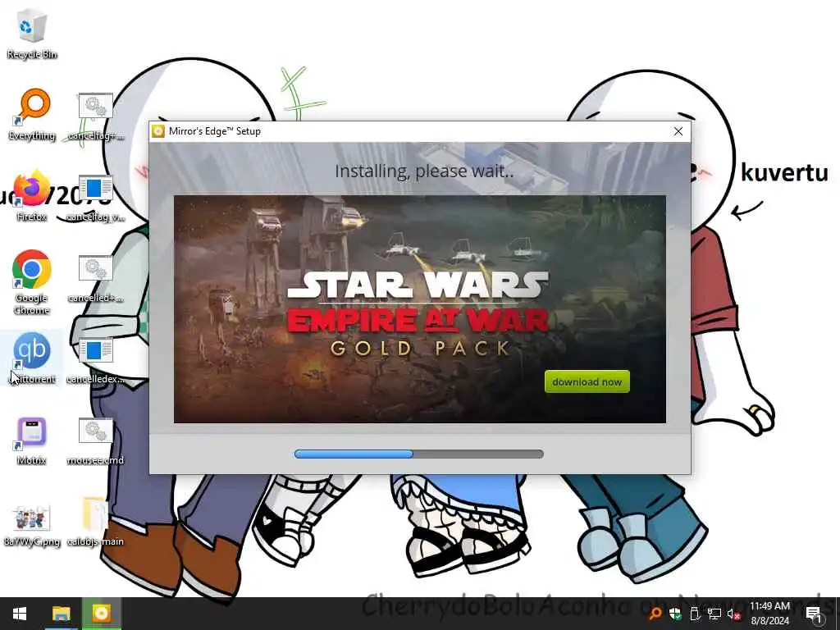The image size is (840, 630).
Task: Select the caldbjs-main folder
Action: (x=95, y=522)
